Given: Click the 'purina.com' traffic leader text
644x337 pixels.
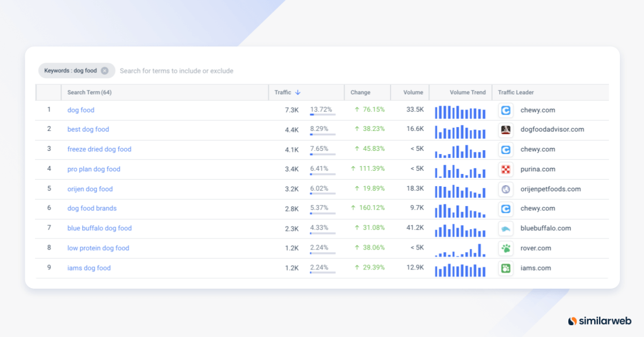Looking at the screenshot, I should [x=538, y=169].
